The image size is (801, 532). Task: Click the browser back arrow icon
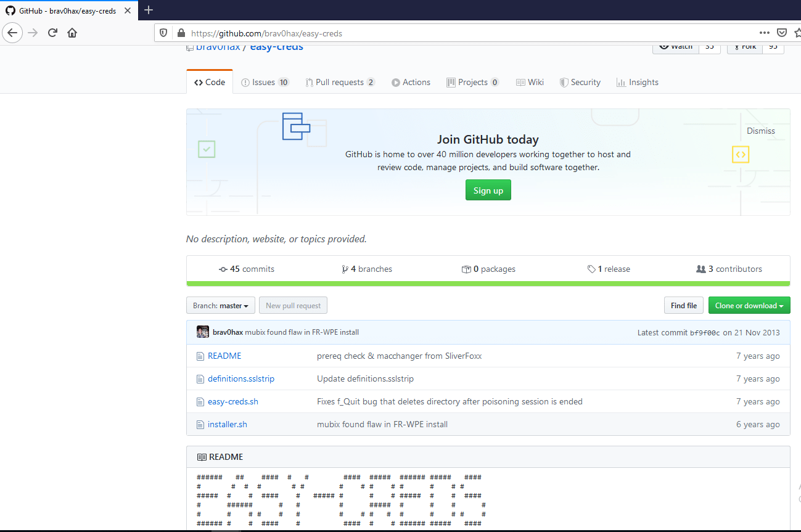(x=13, y=33)
